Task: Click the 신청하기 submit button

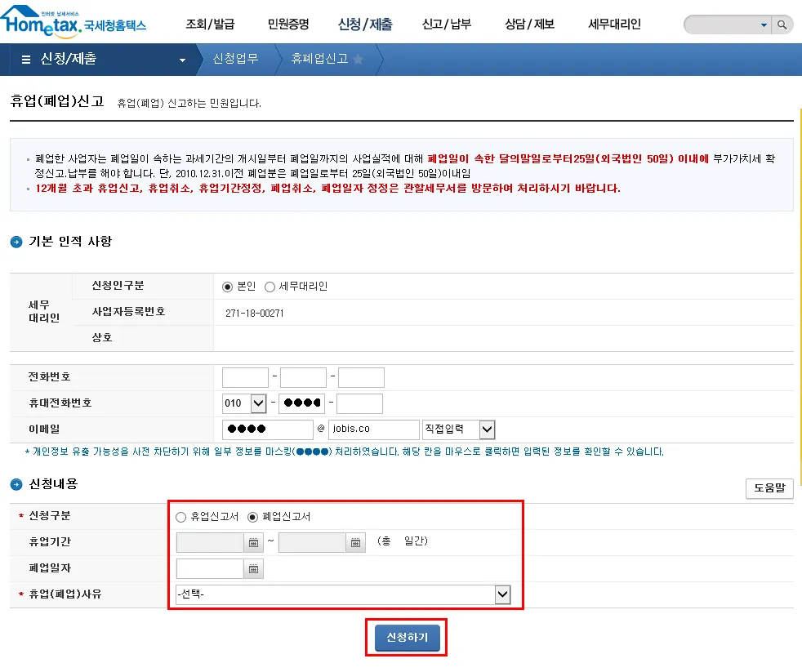Action: pos(406,638)
